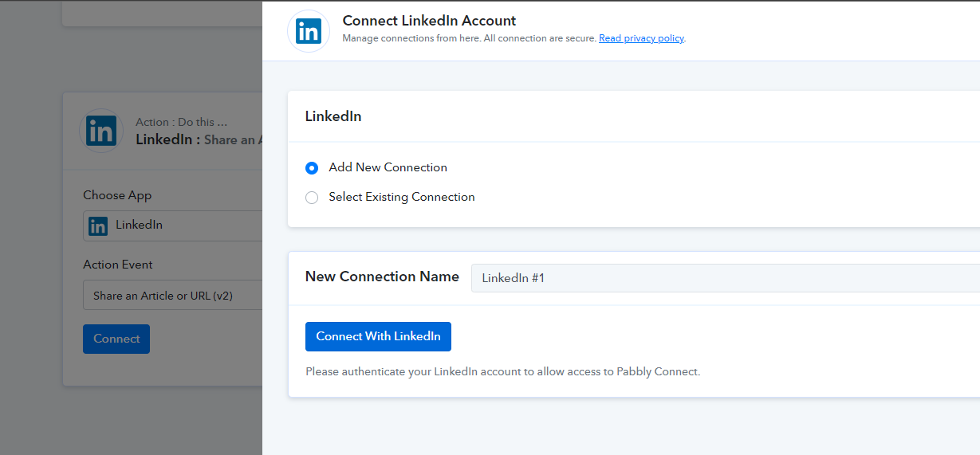Click the 'Please authenticate your LinkedIn account' note
The height and width of the screenshot is (455, 980).
pyautogui.click(x=502, y=371)
